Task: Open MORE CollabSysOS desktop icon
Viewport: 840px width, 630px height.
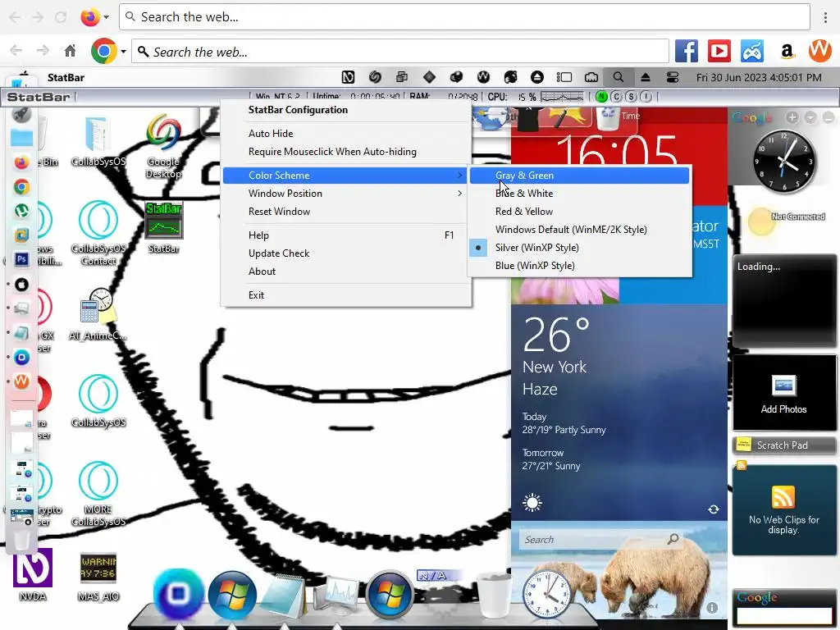Action: click(x=98, y=493)
